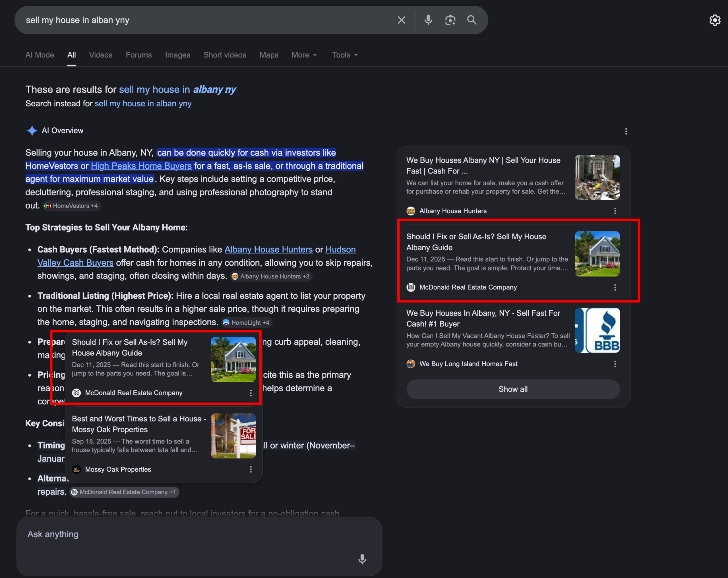Expand the More dropdown

click(x=304, y=55)
